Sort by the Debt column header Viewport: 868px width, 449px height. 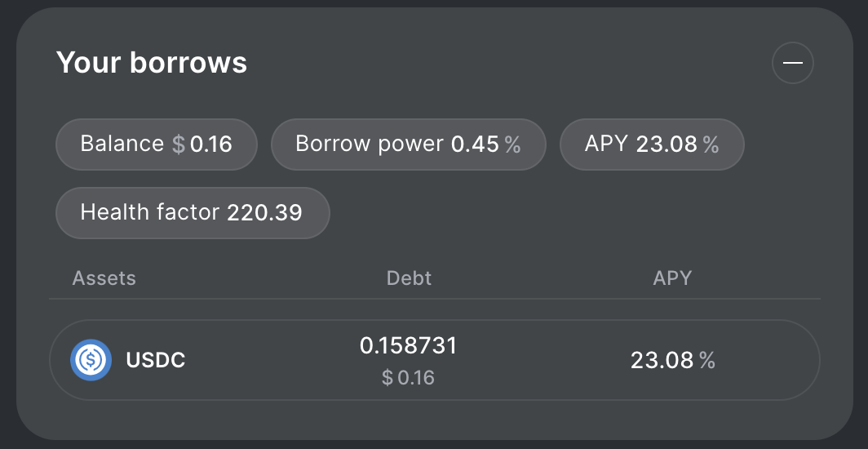(409, 278)
